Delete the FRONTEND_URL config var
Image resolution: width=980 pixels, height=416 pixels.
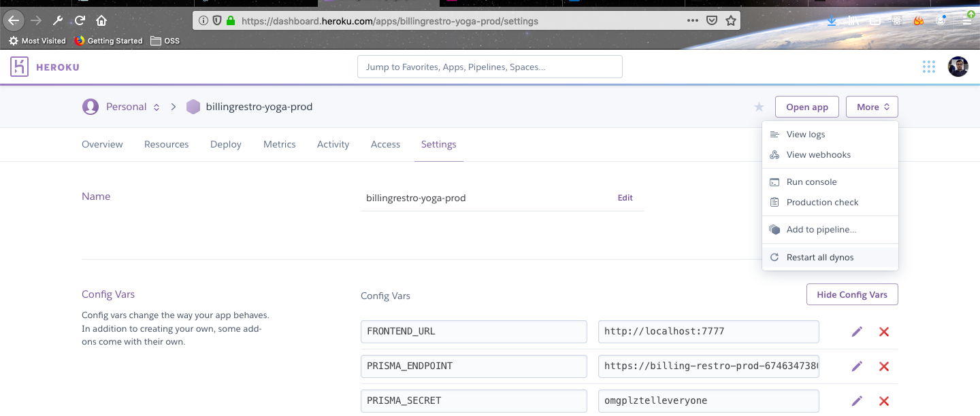[x=884, y=332]
